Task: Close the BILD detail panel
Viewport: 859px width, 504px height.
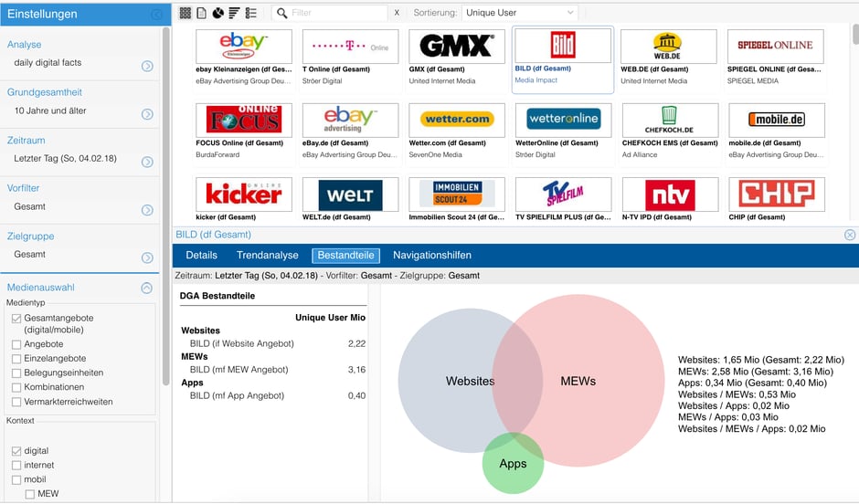Action: click(850, 235)
